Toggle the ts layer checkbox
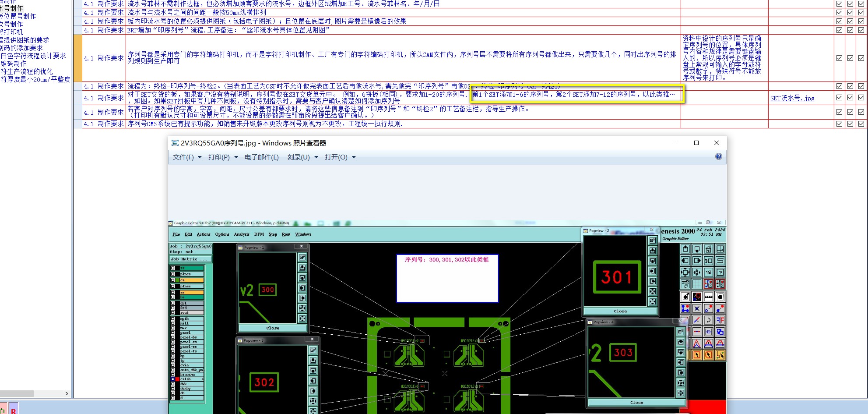 [x=172, y=268]
